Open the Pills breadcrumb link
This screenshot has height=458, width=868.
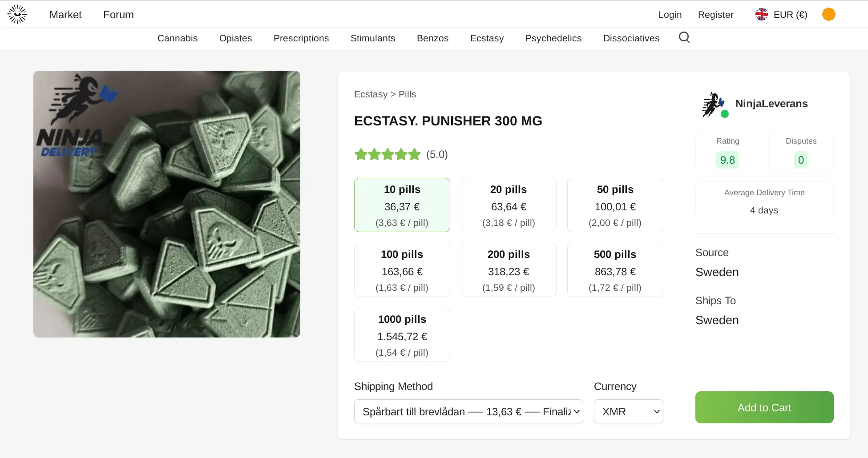pos(407,94)
